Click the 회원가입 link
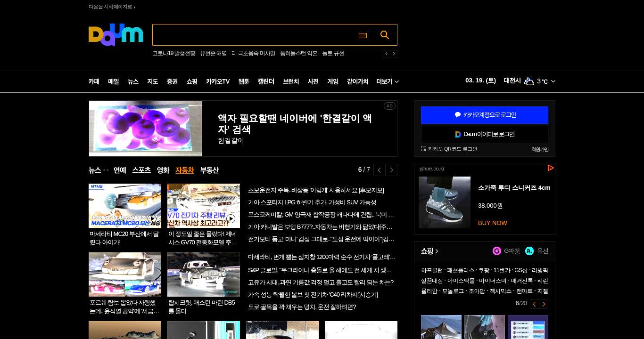Image resolution: width=644 pixels, height=339 pixels. (x=540, y=149)
